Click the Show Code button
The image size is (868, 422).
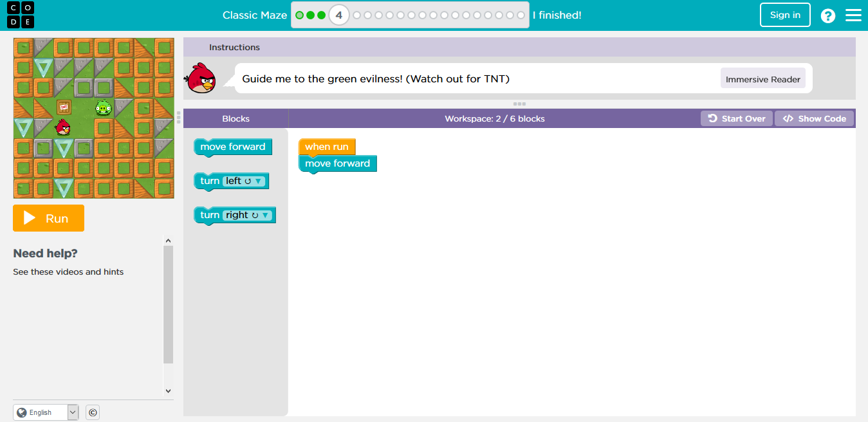(815, 118)
